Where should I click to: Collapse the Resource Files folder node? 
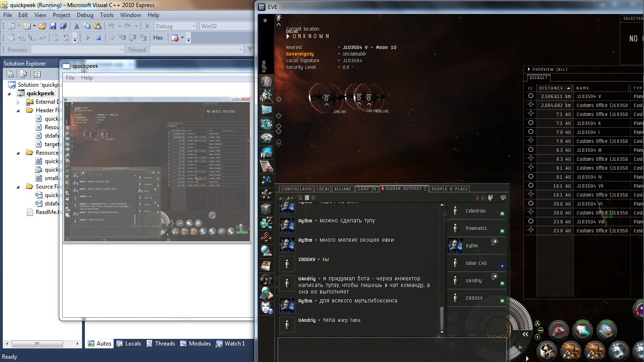18,153
